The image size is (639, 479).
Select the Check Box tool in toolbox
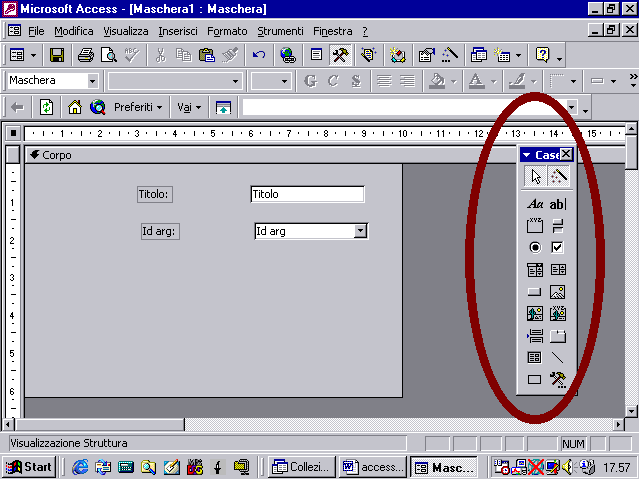[x=557, y=247]
